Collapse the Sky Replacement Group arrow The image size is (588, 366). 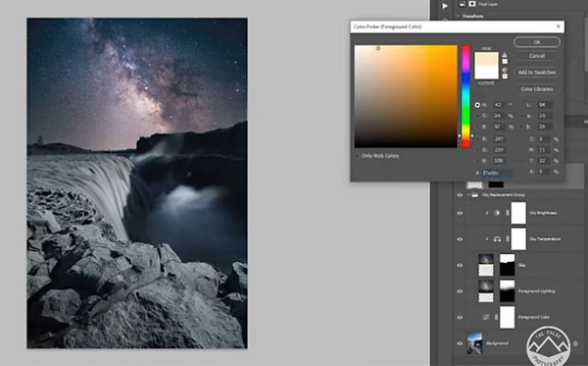(x=468, y=195)
